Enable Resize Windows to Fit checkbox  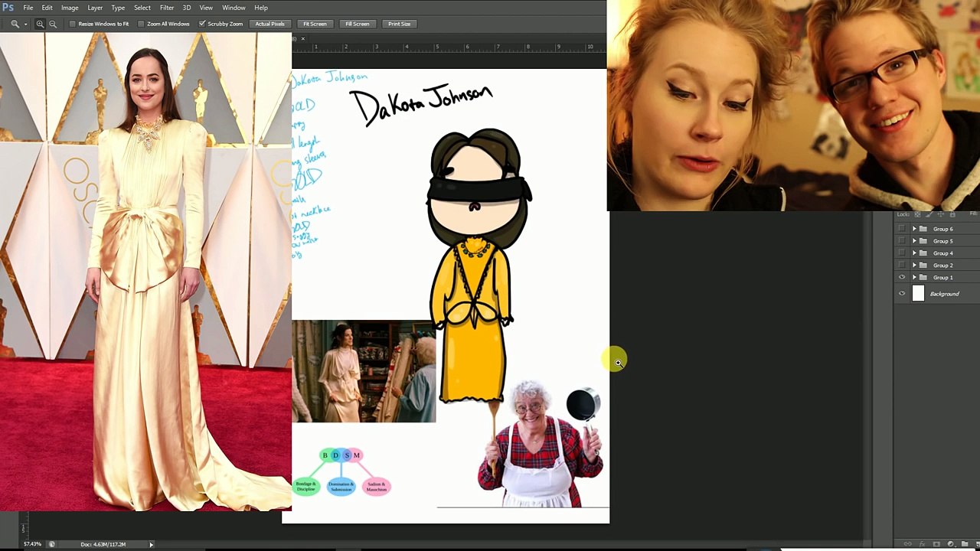tap(73, 24)
